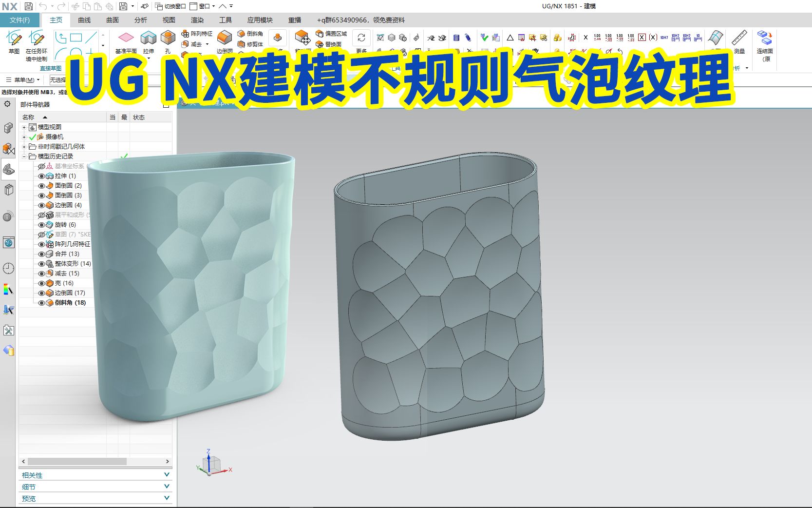812x508 pixels.
Task: Sort by the 名称 column header
Action: [x=62, y=117]
